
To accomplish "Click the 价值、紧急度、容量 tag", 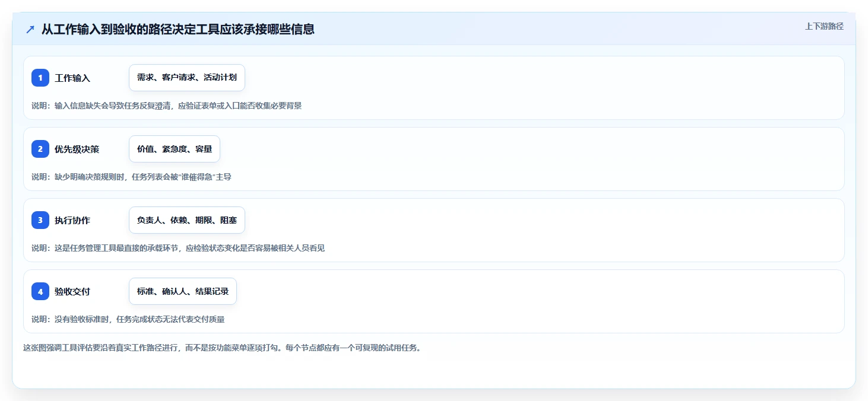I will point(175,149).
